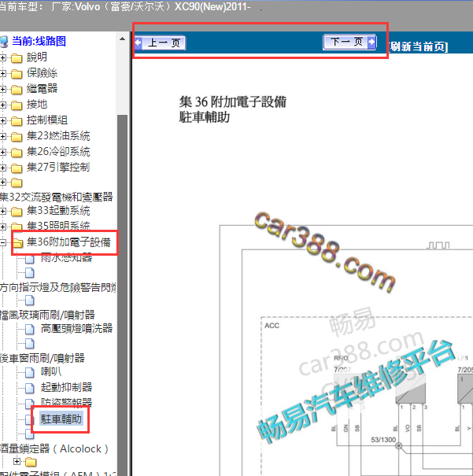Select 繼電器 tree entry
This screenshot has width=473, height=476.
[42, 89]
